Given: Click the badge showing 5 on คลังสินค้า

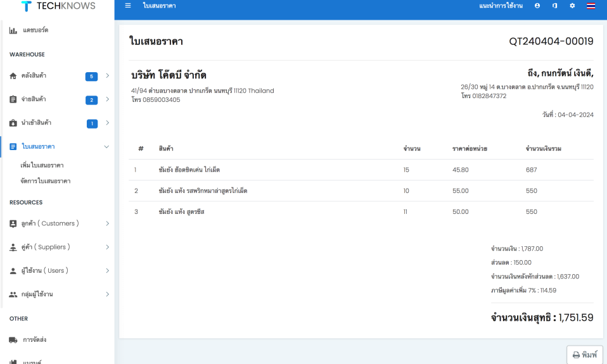Looking at the screenshot, I should coord(91,76).
